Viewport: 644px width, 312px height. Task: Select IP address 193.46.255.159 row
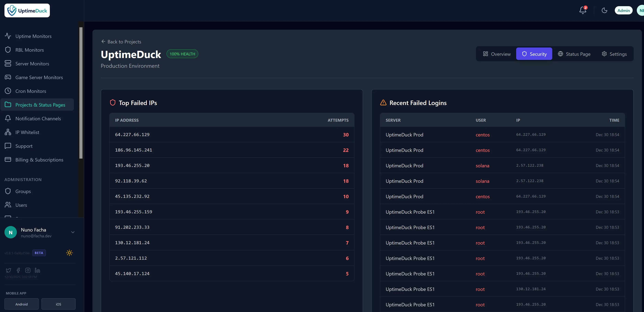tap(232, 212)
